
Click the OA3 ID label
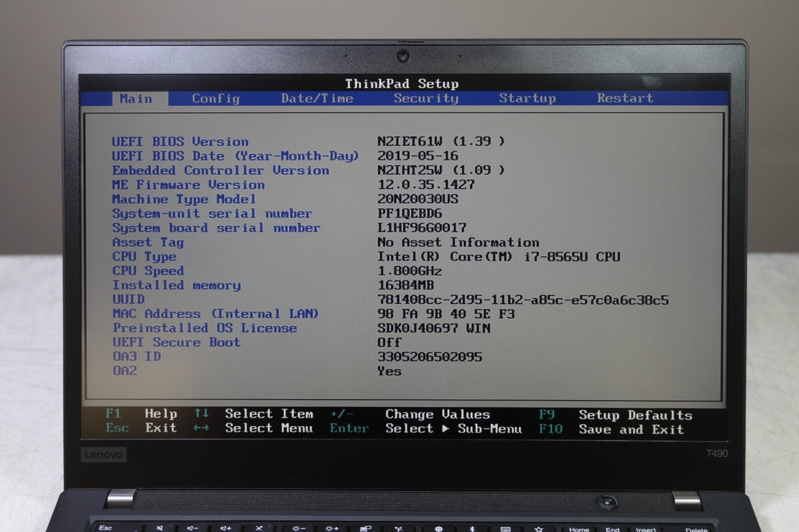pyautogui.click(x=136, y=357)
